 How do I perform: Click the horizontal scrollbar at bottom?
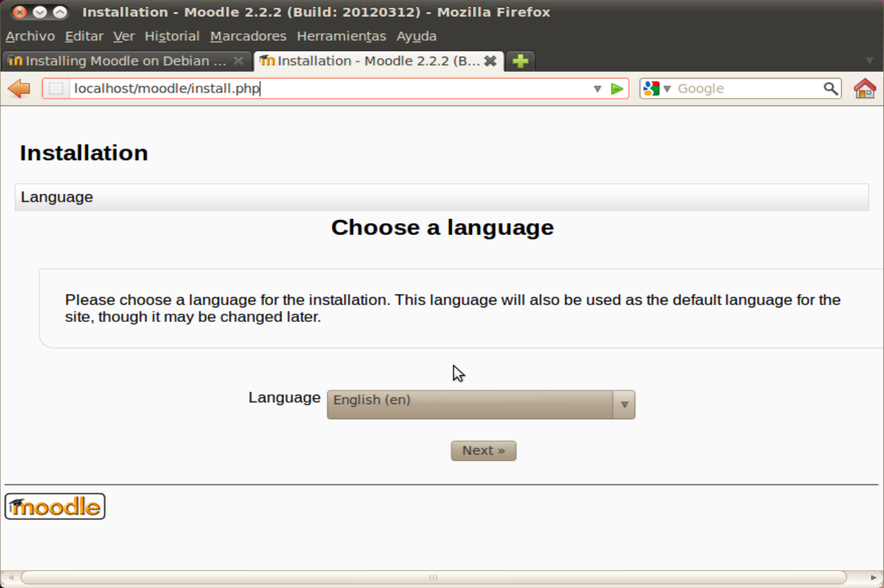tap(433, 577)
